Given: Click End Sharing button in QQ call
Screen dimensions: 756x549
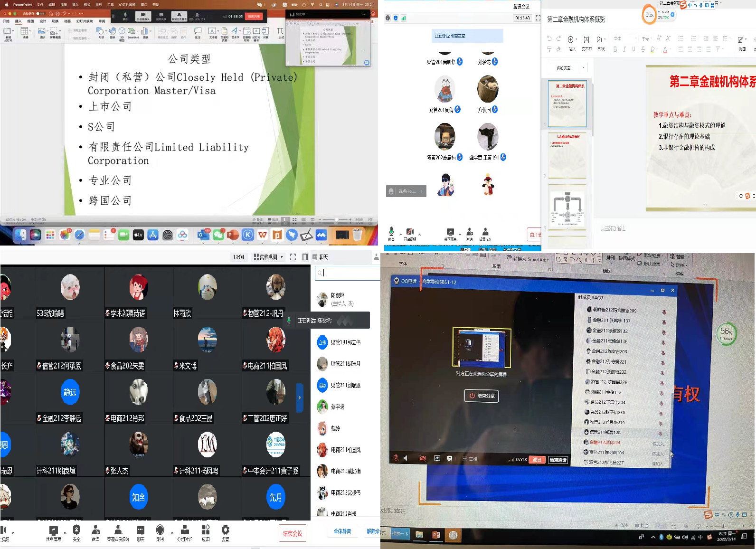Looking at the screenshot, I should pos(482,396).
